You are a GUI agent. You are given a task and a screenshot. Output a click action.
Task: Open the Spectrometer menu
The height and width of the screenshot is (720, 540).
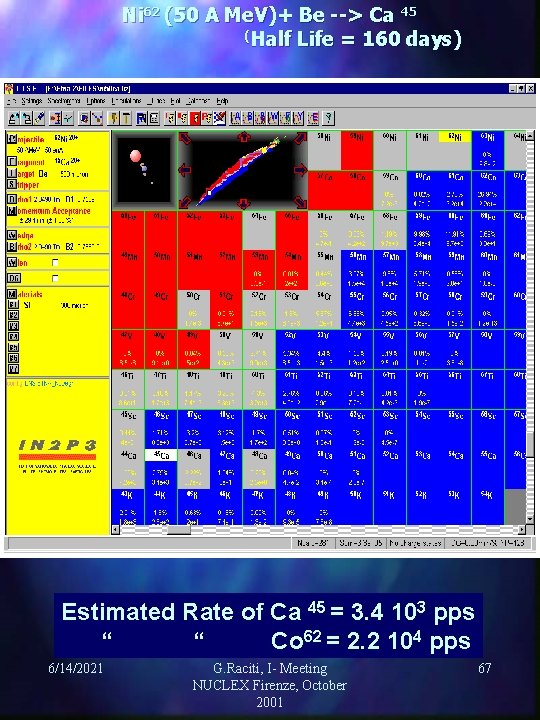point(64,101)
